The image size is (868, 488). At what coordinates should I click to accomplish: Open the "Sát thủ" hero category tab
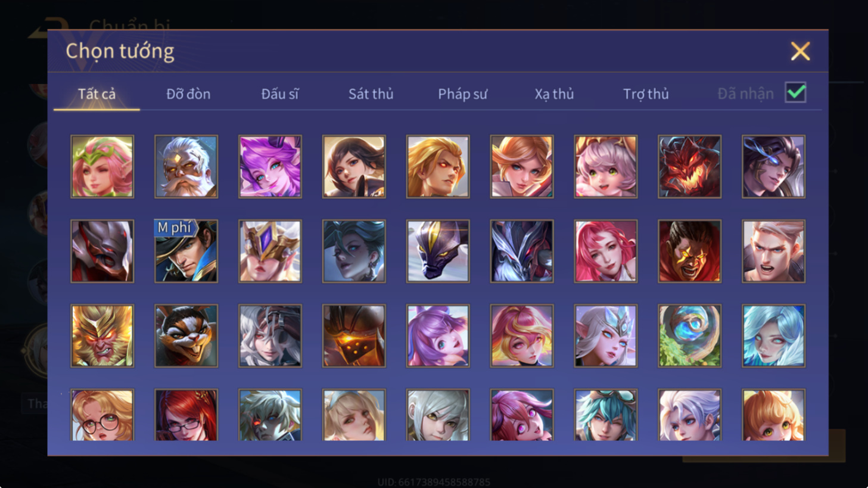371,94
